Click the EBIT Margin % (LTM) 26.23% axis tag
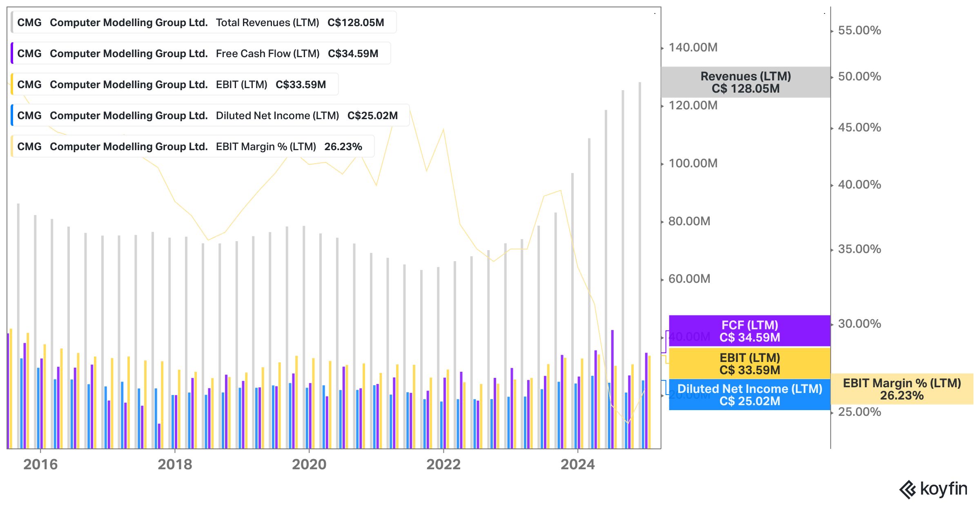 click(x=902, y=389)
